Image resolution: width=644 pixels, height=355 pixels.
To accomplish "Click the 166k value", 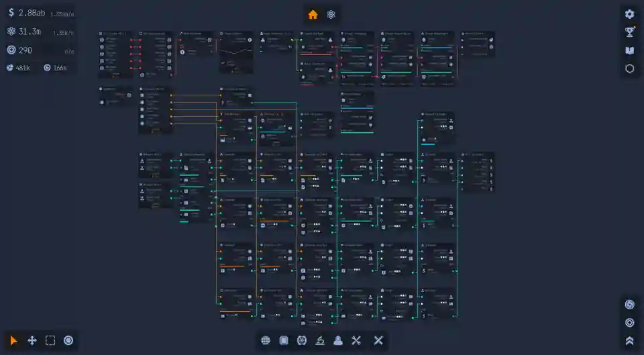I will click(60, 68).
